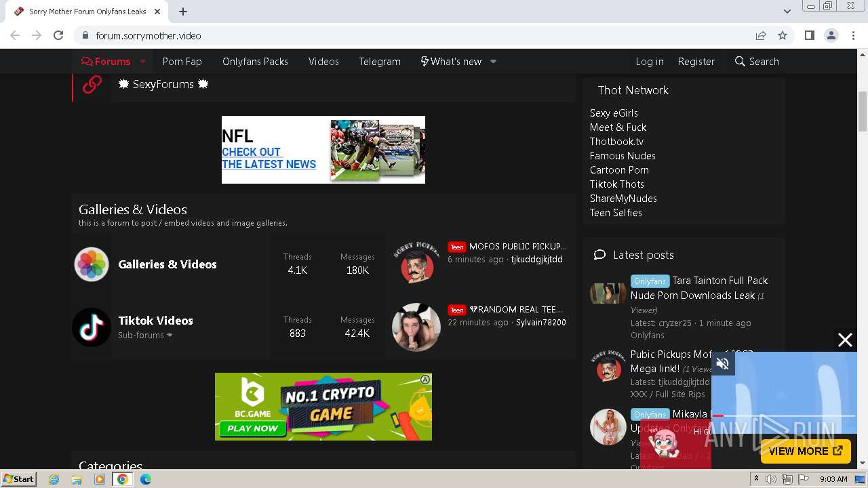Image resolution: width=868 pixels, height=488 pixels.
Task: Open Meet & Fuck network link
Action: pyautogui.click(x=618, y=127)
